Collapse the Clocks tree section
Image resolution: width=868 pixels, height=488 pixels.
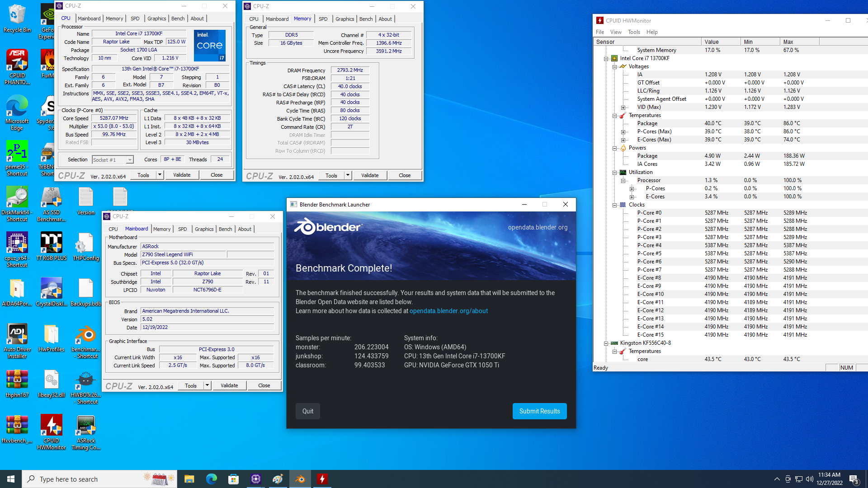coord(615,205)
